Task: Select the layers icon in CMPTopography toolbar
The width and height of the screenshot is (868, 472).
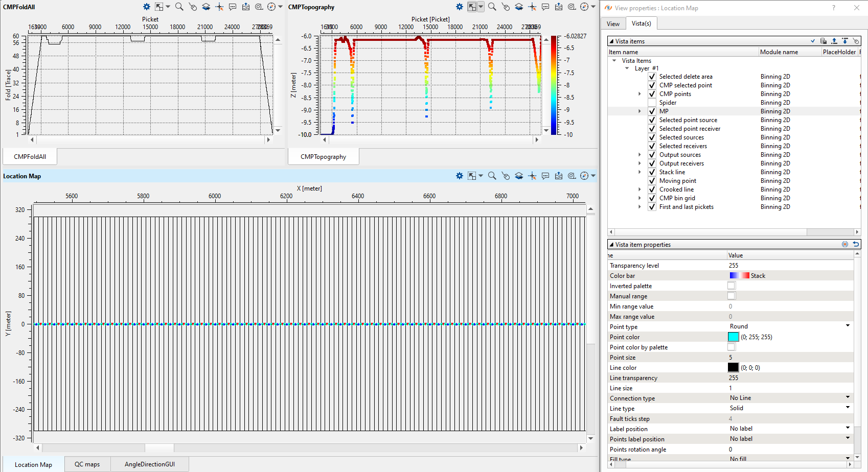Action: (x=519, y=7)
